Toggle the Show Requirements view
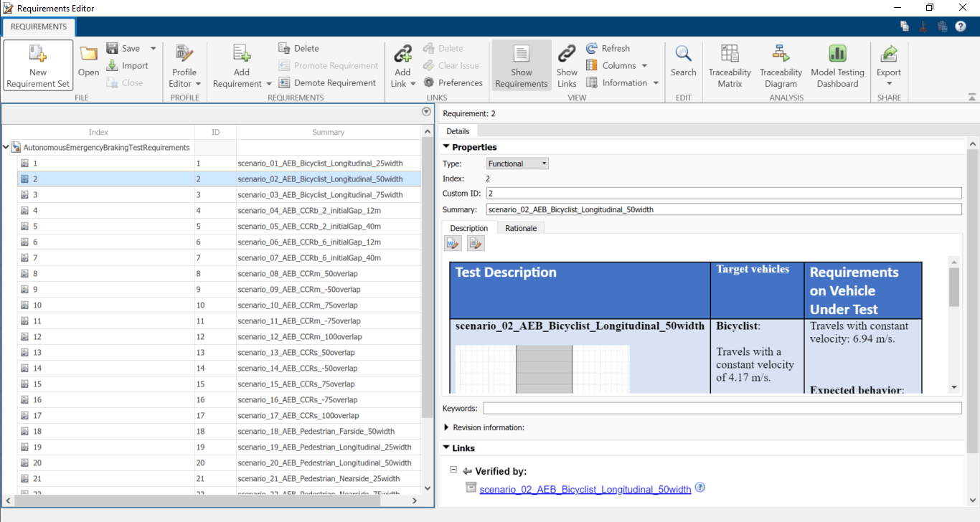Image resolution: width=980 pixels, height=522 pixels. coord(521,65)
